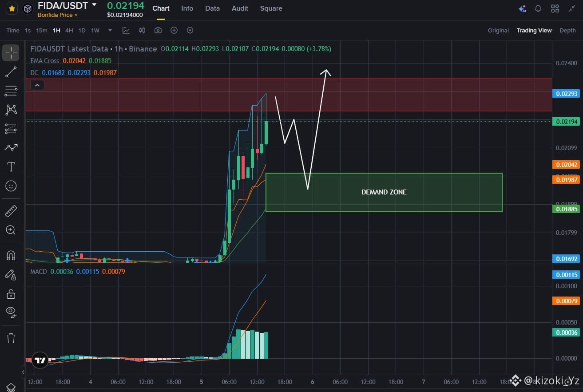Select the 1s time interval
This screenshot has height=392, width=583.
coord(28,30)
